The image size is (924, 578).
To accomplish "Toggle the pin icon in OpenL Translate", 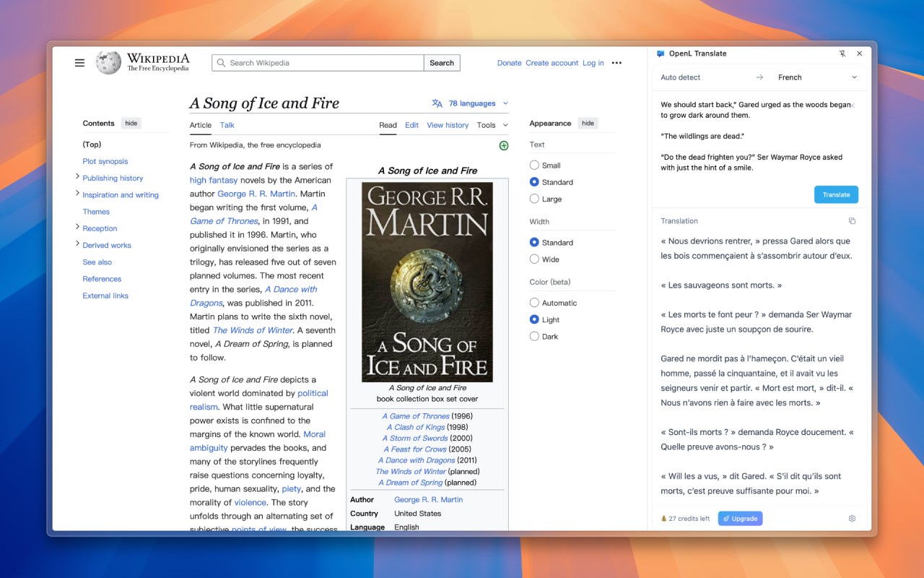I will tap(842, 53).
